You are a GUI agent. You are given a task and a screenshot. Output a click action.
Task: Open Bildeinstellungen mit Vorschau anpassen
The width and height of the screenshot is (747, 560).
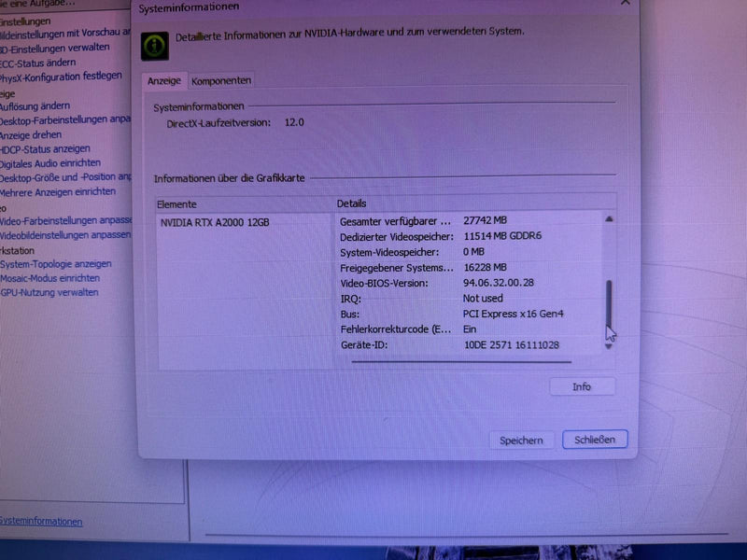pos(64,34)
